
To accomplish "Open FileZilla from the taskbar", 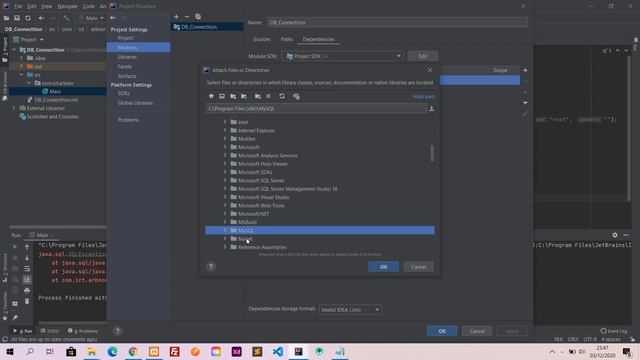I will (175, 351).
